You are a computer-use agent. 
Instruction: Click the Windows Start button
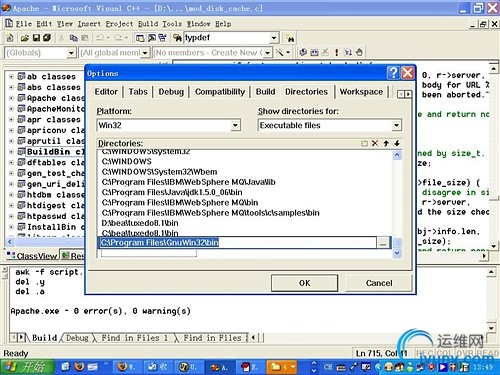point(26,367)
